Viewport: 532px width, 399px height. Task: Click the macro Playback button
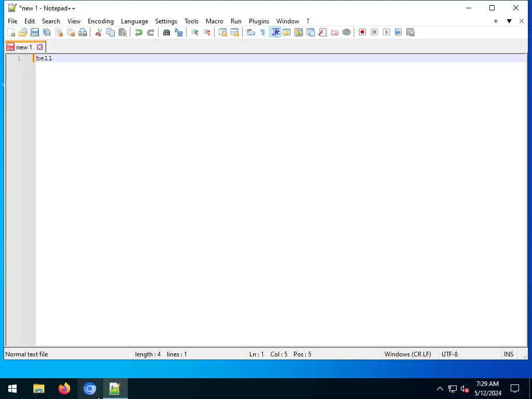[386, 32]
